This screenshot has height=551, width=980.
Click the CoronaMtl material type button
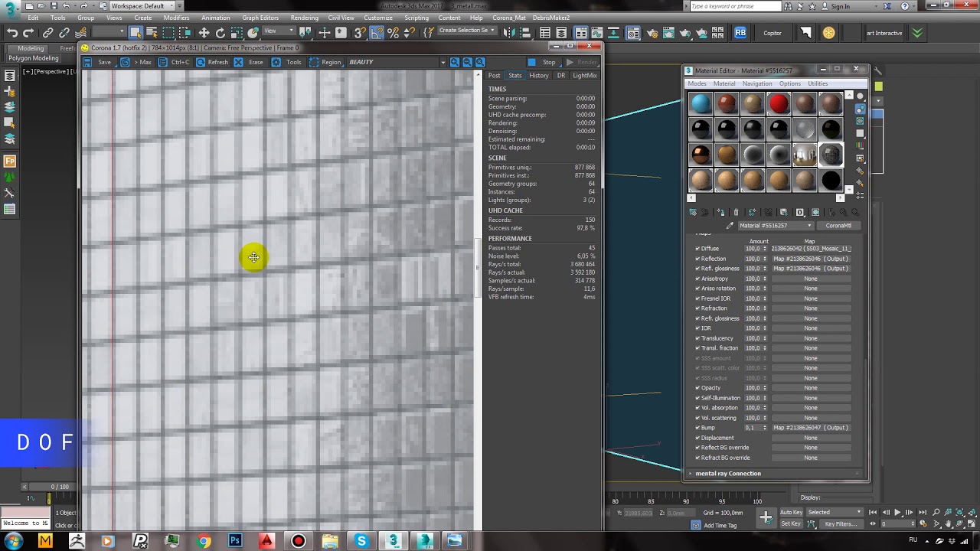click(x=838, y=226)
